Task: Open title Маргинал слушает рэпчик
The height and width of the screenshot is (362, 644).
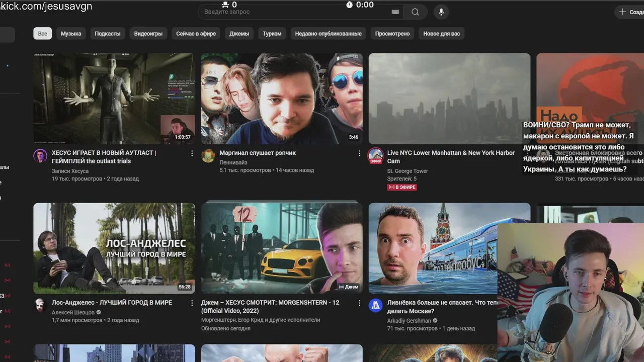Action: tap(258, 153)
